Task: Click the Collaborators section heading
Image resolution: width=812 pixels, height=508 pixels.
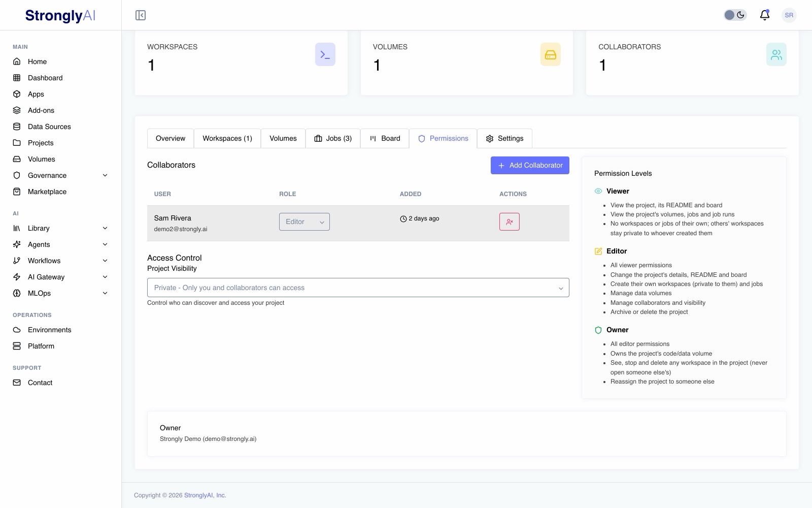Action: tap(171, 165)
